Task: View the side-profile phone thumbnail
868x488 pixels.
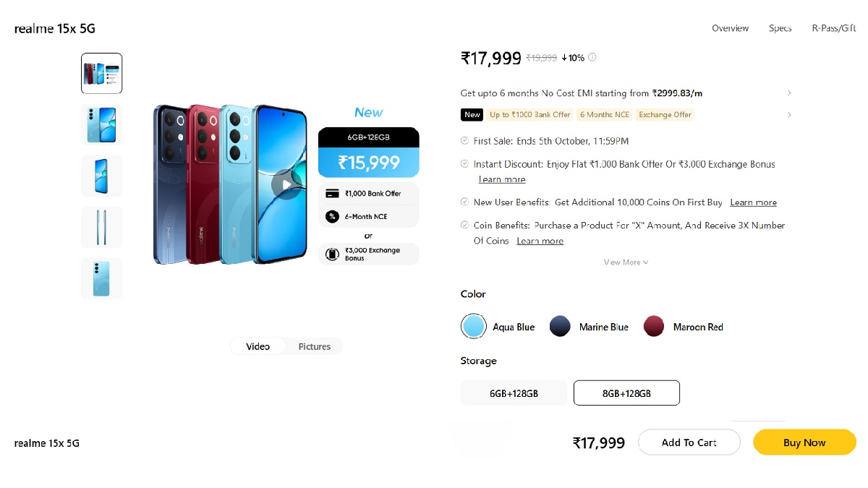Action: (x=102, y=227)
